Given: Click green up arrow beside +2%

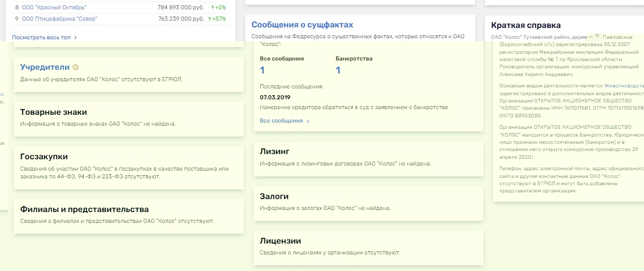Looking at the screenshot, I should click(x=213, y=8).
